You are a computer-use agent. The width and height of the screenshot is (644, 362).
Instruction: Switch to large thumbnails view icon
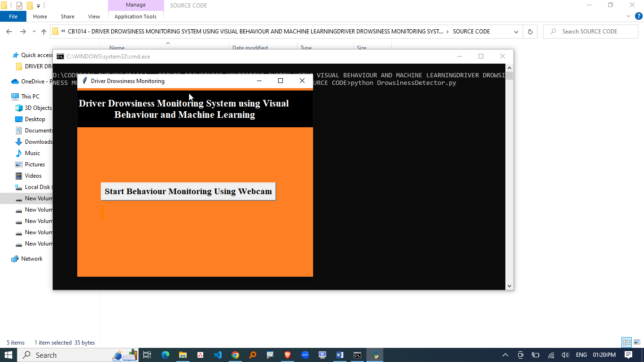pos(636,343)
